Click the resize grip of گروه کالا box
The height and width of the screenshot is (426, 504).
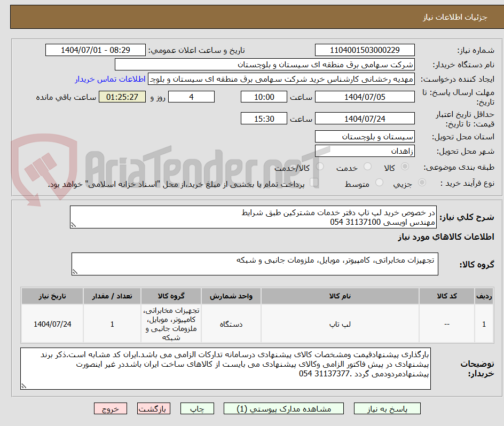[75, 272]
